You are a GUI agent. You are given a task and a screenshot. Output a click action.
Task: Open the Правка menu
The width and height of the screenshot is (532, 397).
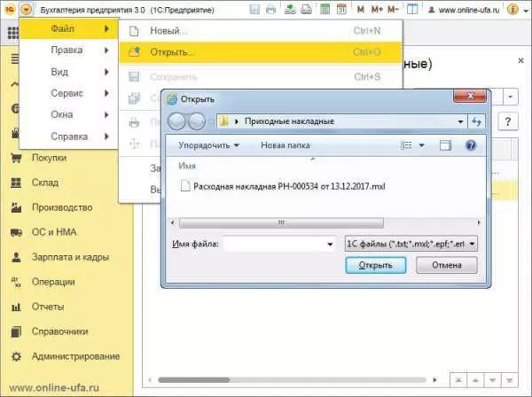pyautogui.click(x=69, y=51)
